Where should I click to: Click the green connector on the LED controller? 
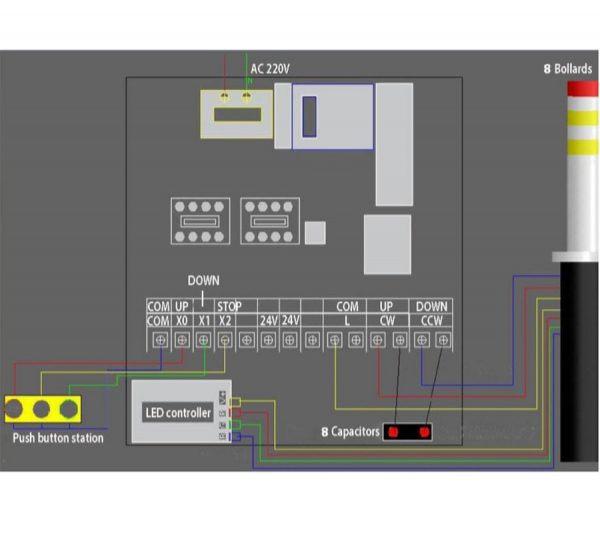pyautogui.click(x=235, y=424)
